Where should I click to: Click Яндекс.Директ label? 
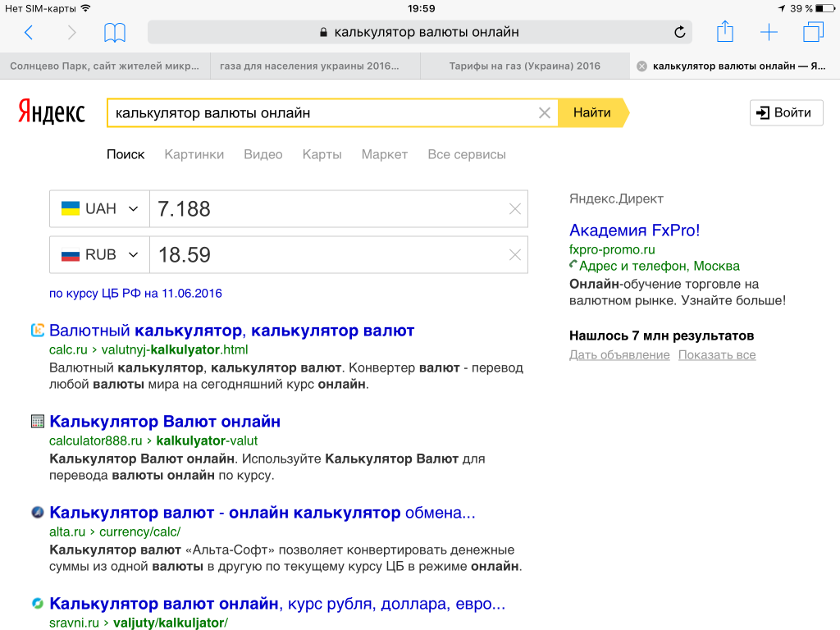(616, 199)
